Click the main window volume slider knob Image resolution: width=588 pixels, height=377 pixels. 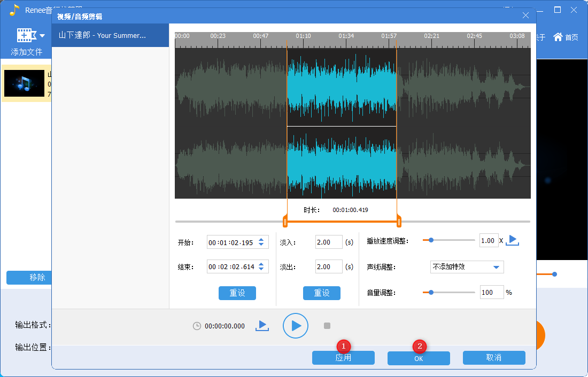(554, 274)
